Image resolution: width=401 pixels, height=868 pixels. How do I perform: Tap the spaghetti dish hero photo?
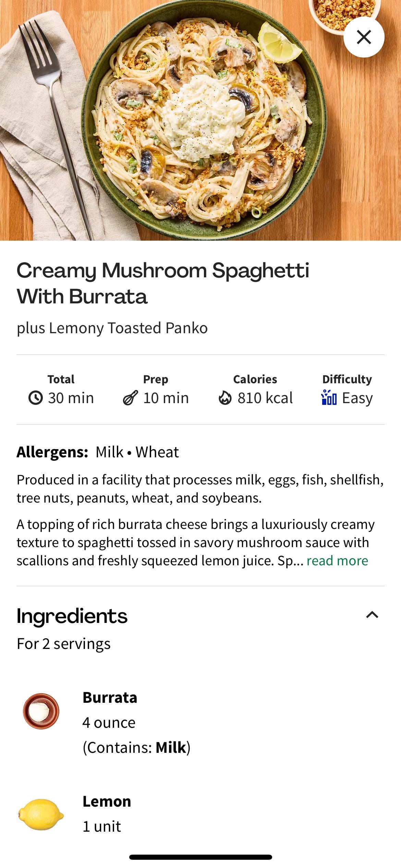tap(200, 120)
